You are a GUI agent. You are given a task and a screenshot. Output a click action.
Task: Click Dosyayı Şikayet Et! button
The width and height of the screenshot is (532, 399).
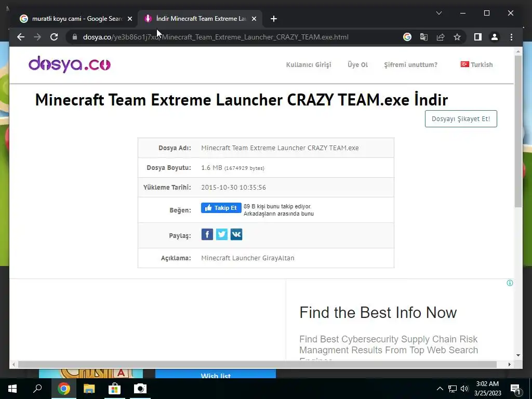(x=461, y=119)
